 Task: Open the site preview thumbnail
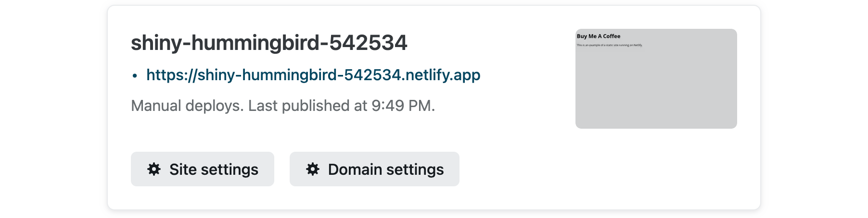click(x=656, y=79)
